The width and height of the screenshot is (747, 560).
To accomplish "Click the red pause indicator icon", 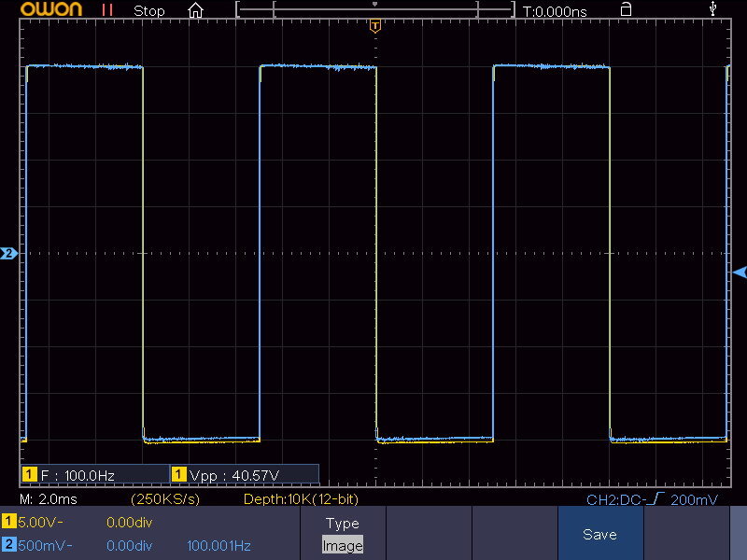I will coord(107,10).
